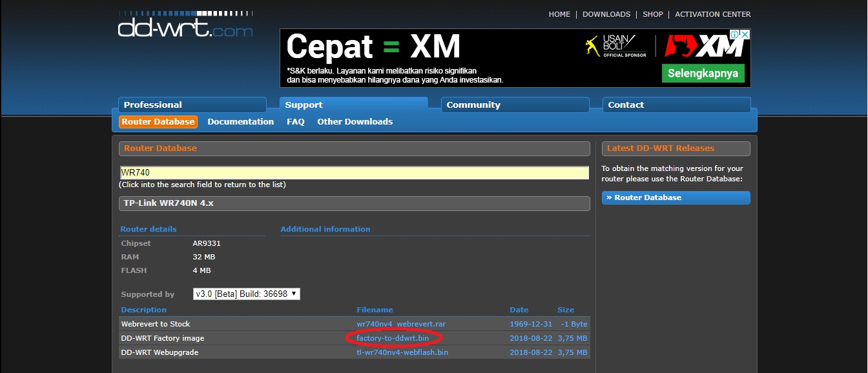Click the 4 MB FLASH value
The image size is (868, 373).
(201, 270)
